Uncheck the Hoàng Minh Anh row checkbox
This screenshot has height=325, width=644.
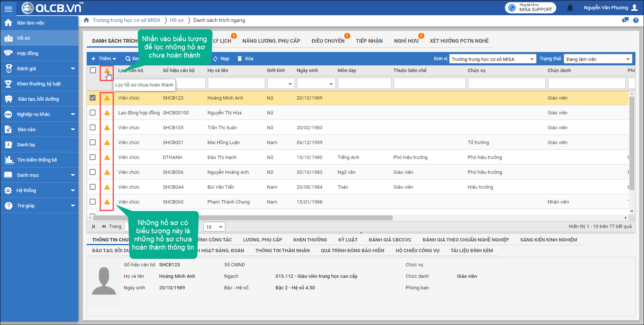click(93, 98)
